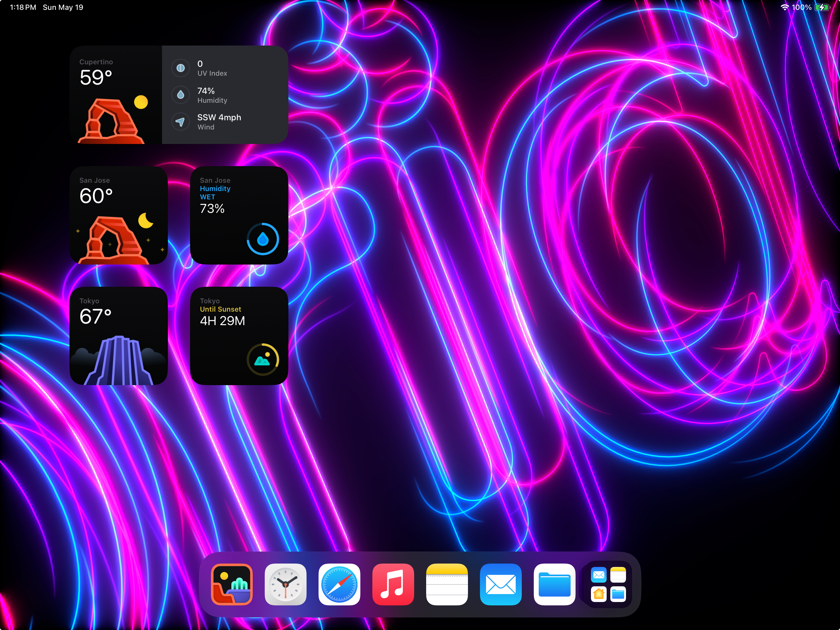Tap the blue Humidity label in San Jose widget
The image size is (840, 630).
tap(215, 189)
